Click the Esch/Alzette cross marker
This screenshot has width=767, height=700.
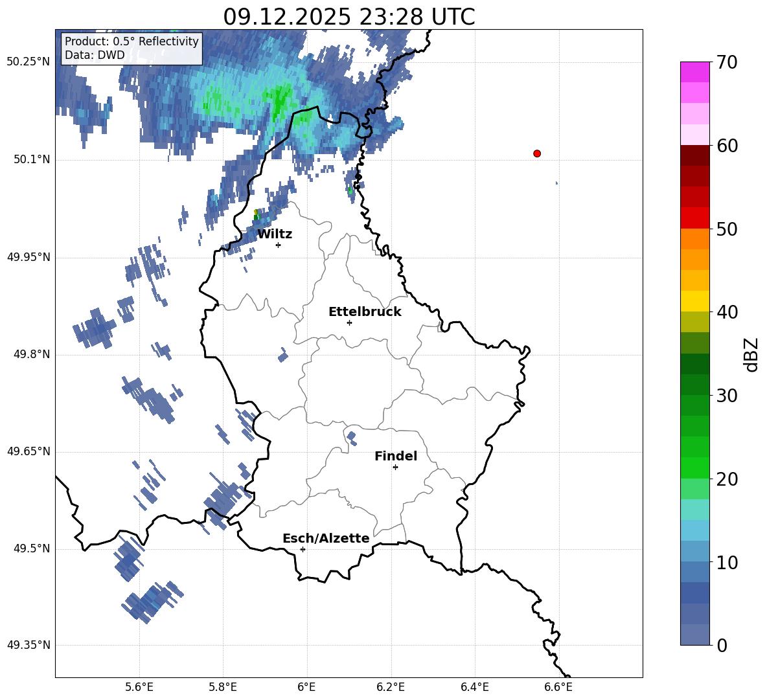click(x=303, y=549)
